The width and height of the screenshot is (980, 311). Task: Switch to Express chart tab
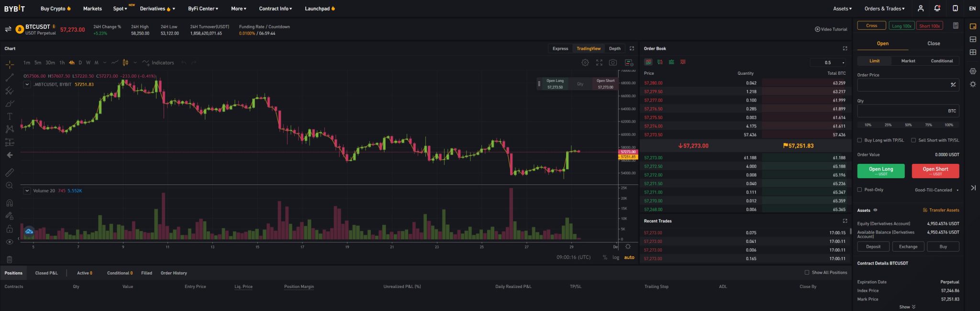coord(560,48)
